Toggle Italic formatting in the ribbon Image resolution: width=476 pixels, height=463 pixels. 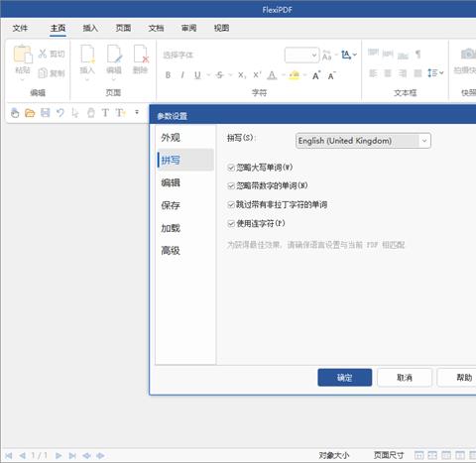(x=182, y=75)
